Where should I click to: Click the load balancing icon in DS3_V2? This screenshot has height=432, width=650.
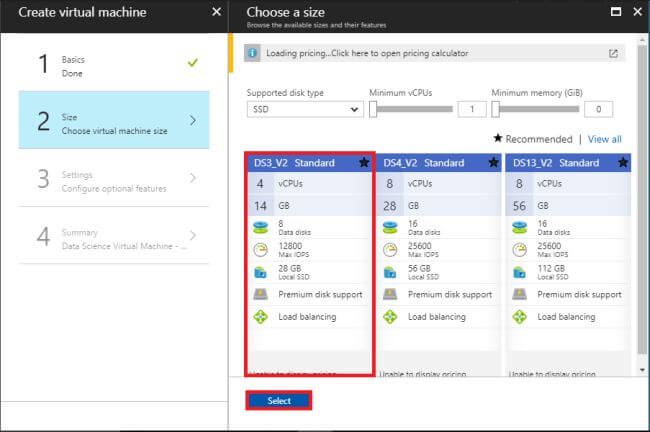[x=261, y=317]
